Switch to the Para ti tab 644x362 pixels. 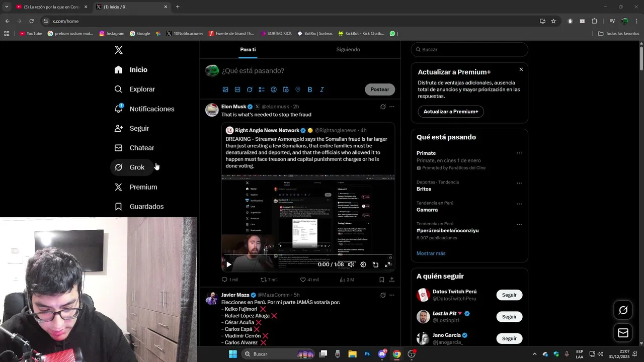[x=248, y=49]
